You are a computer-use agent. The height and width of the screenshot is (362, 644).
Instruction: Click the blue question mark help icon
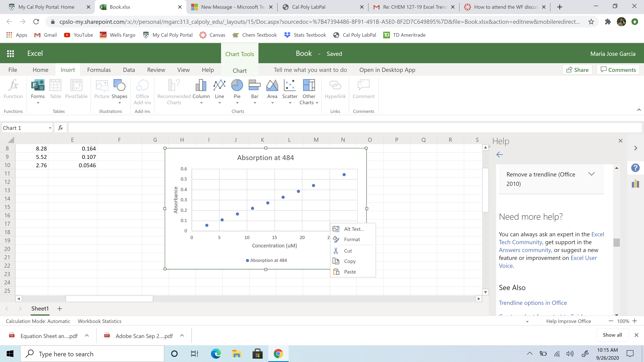[x=635, y=168]
